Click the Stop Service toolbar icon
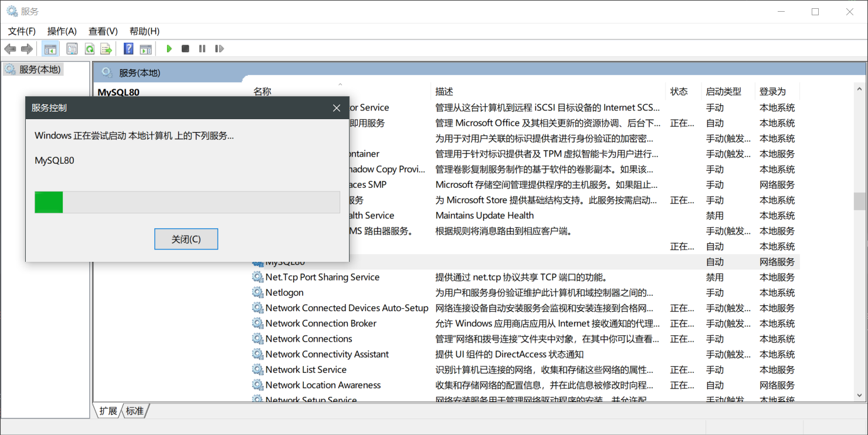868x435 pixels. point(185,48)
